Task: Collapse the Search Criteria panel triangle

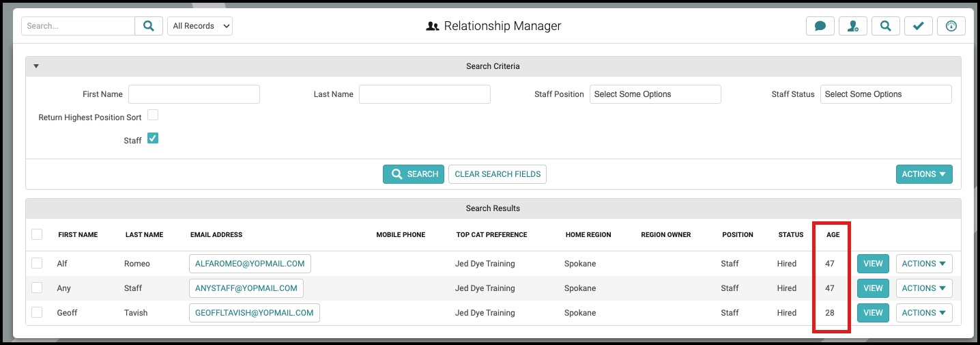Action: coord(36,66)
